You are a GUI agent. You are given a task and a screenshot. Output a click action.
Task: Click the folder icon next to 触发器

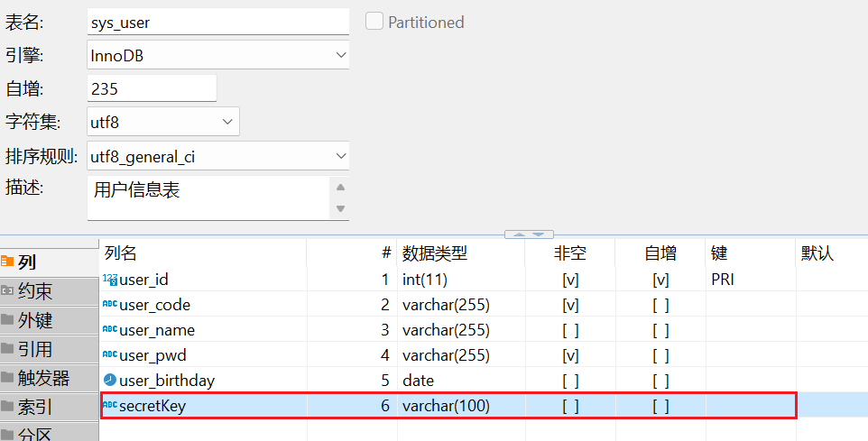pos(6,377)
